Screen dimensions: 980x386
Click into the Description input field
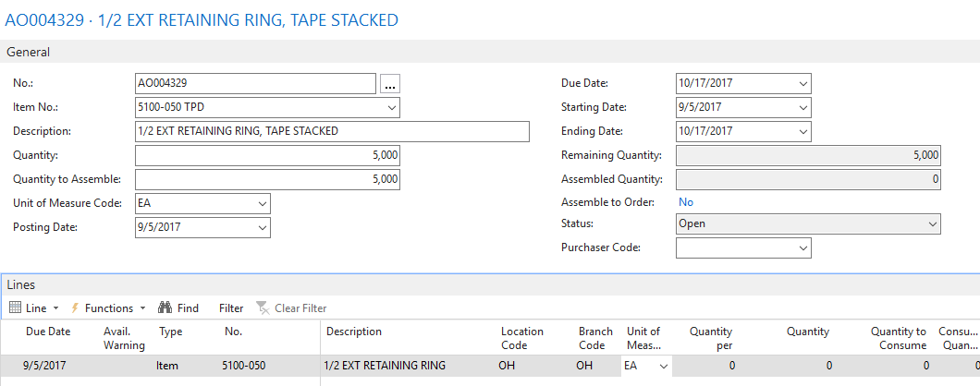pyautogui.click(x=333, y=132)
